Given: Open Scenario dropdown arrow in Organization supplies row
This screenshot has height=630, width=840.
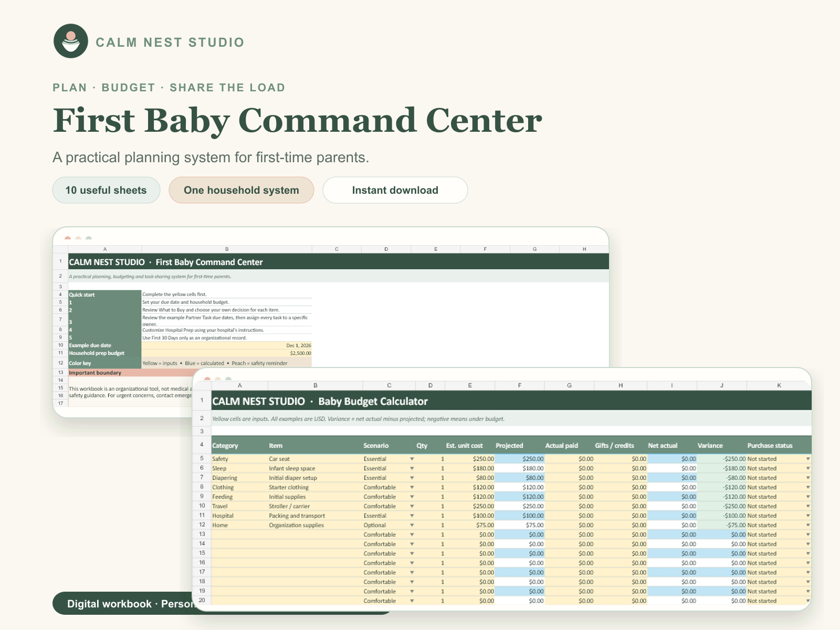Looking at the screenshot, I should [x=412, y=525].
